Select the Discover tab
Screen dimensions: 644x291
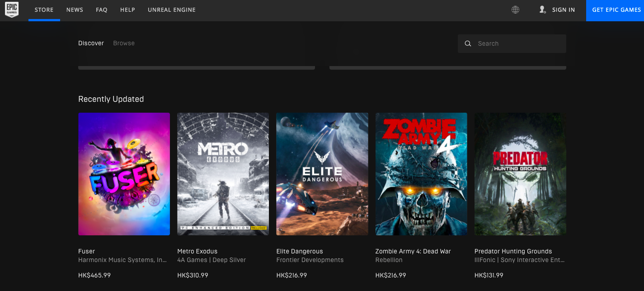(x=91, y=43)
